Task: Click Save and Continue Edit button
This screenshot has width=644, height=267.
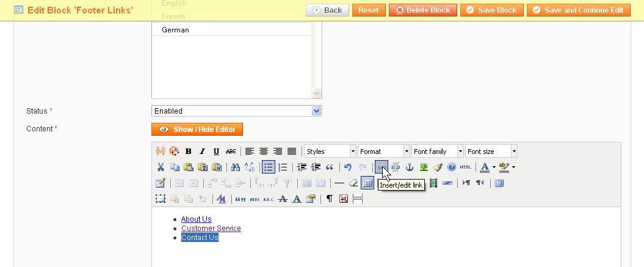Action: pyautogui.click(x=578, y=10)
